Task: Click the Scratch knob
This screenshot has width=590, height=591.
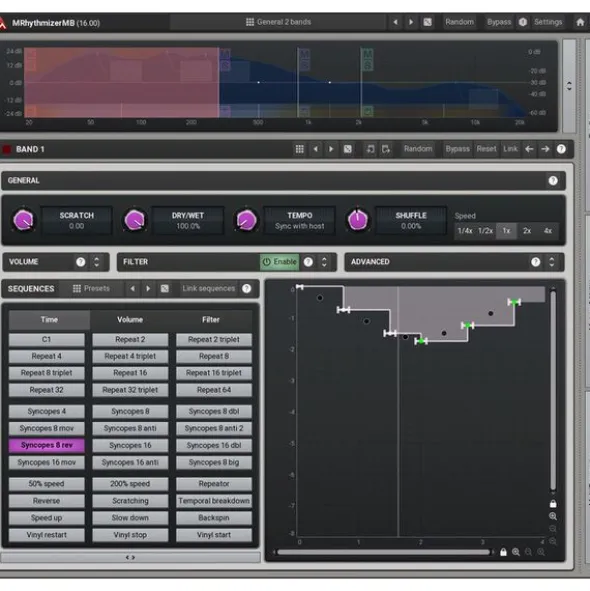Action: (23, 220)
